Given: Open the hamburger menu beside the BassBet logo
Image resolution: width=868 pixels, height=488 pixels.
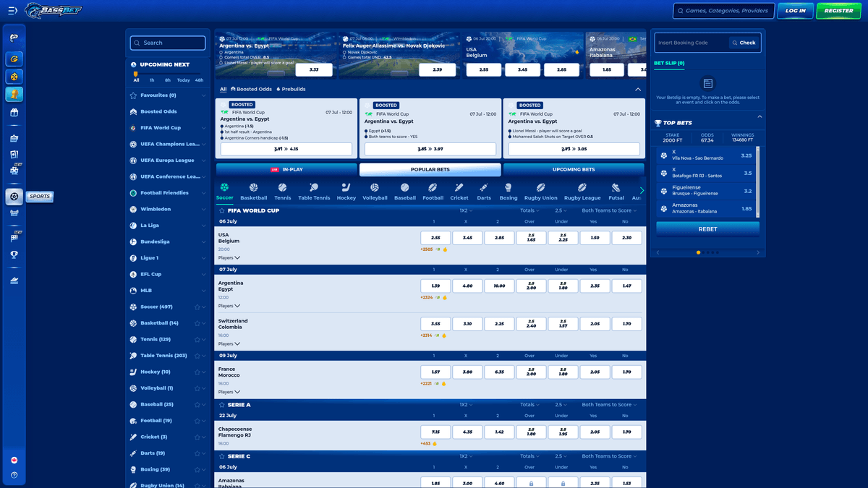Looking at the screenshot, I should coord(12,11).
